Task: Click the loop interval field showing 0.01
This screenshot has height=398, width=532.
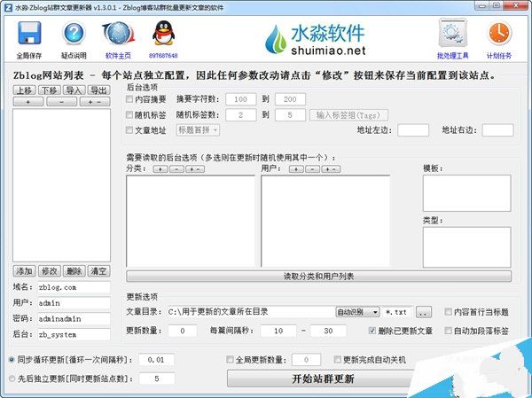Action: (x=156, y=360)
